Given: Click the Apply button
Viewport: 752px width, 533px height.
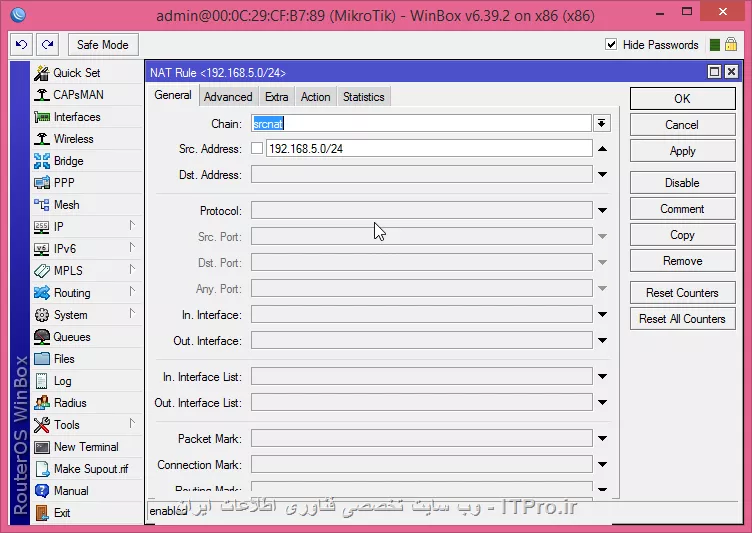Looking at the screenshot, I should [x=682, y=151].
